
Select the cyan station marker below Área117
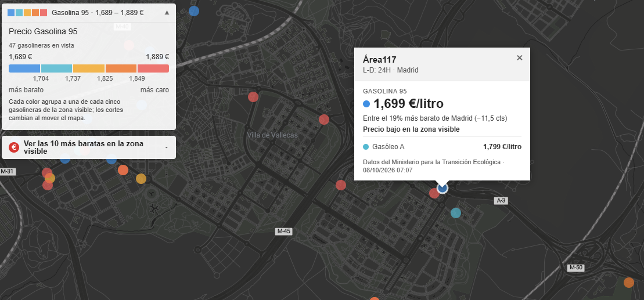(456, 213)
